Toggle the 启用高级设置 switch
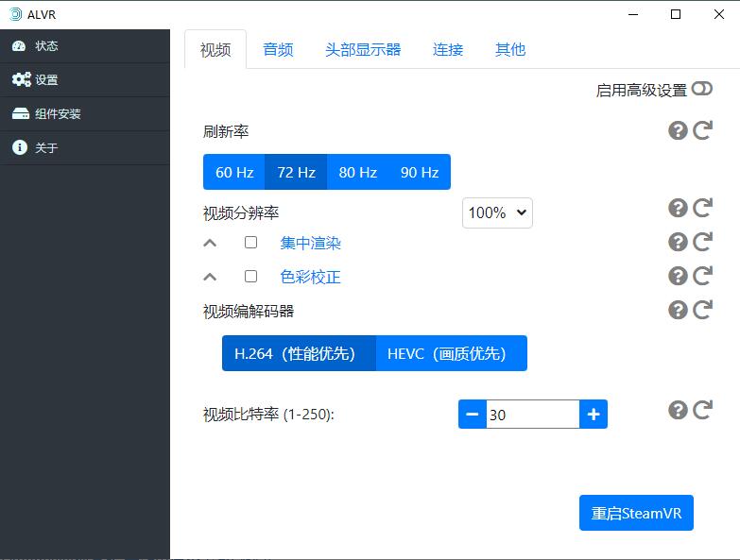Viewport: 740px width, 560px height. (701, 89)
